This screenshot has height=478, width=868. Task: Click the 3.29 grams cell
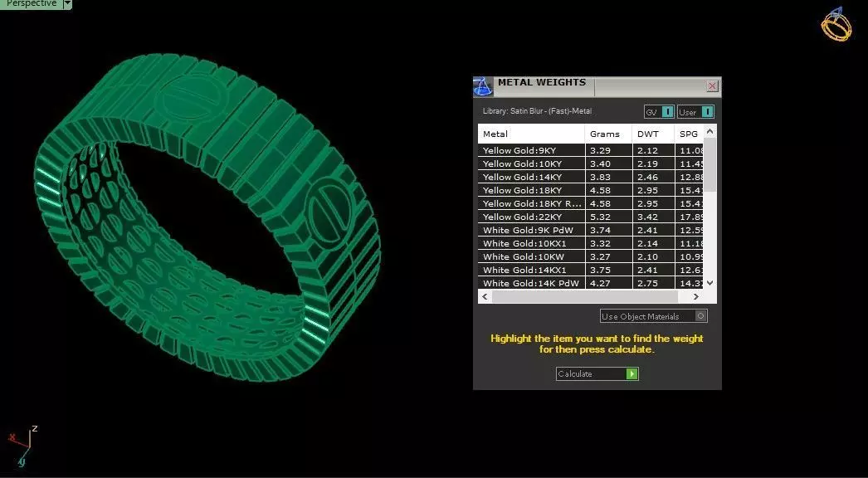click(608, 150)
